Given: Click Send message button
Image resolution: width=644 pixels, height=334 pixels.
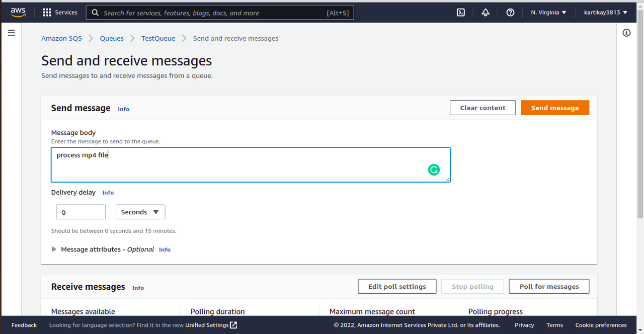Looking at the screenshot, I should point(555,108).
